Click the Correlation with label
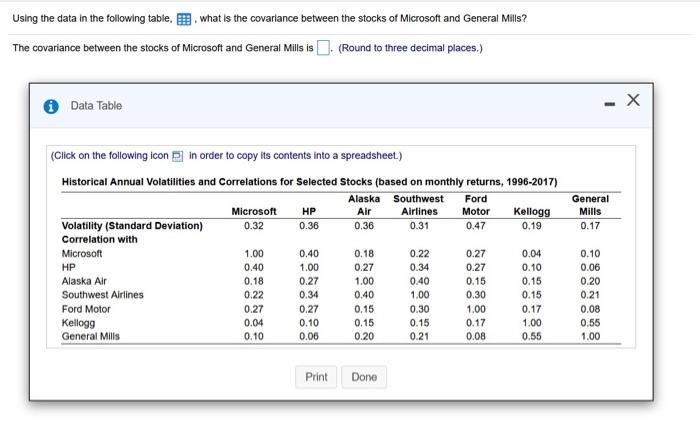The width and height of the screenshot is (700, 431). click(x=100, y=239)
